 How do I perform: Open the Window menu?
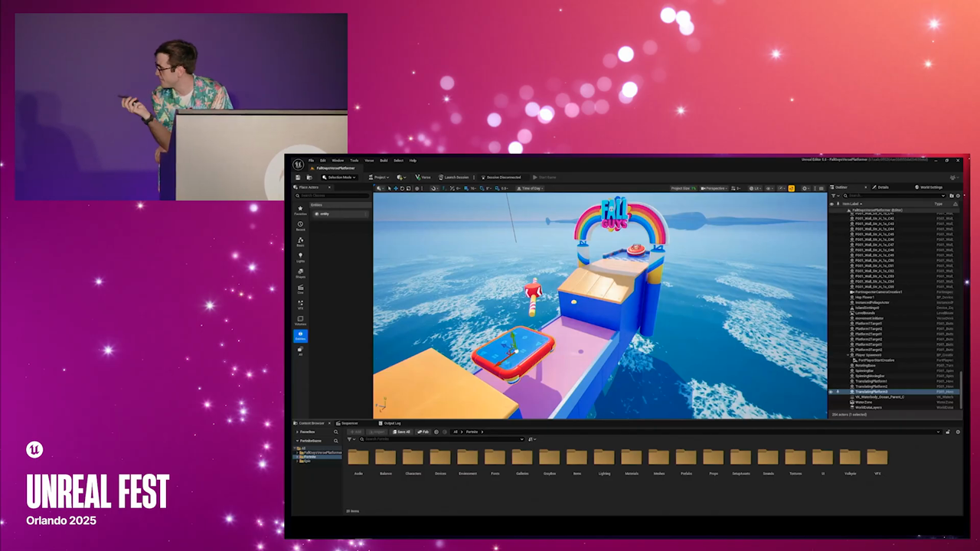[x=338, y=161]
